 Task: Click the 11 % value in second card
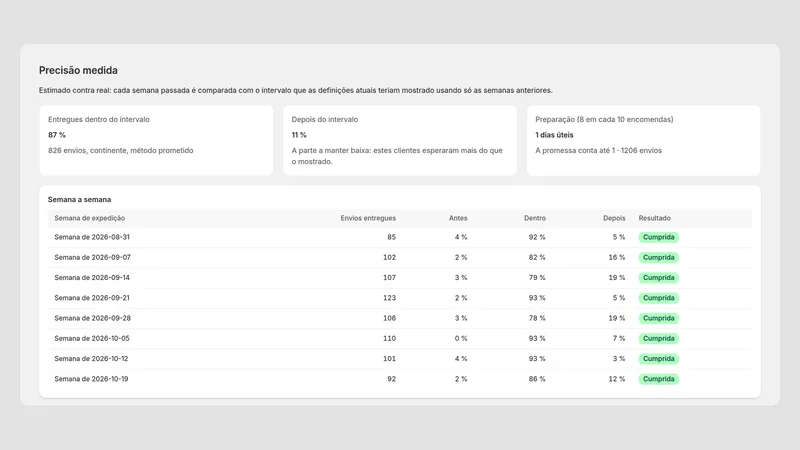(x=299, y=135)
